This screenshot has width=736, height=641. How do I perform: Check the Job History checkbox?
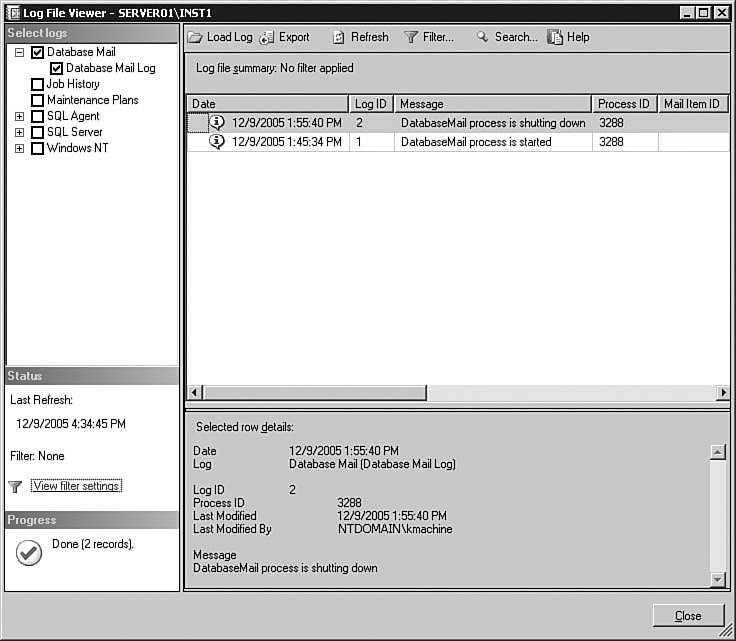pyautogui.click(x=37, y=84)
